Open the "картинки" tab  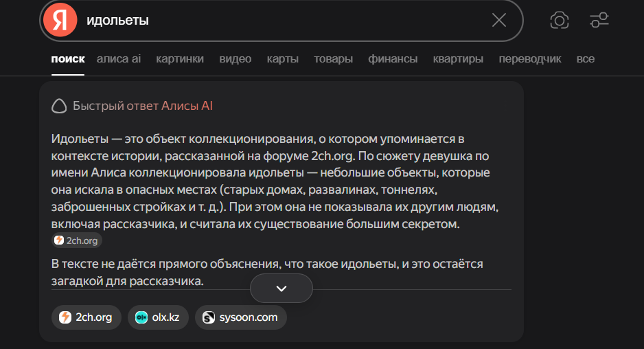(180, 59)
